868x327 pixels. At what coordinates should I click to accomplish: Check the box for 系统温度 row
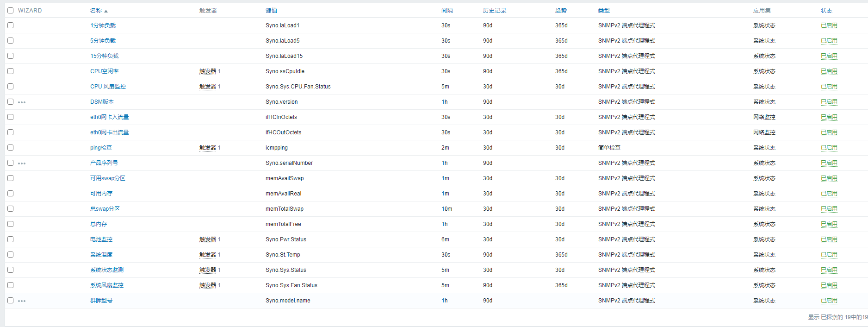pos(10,255)
